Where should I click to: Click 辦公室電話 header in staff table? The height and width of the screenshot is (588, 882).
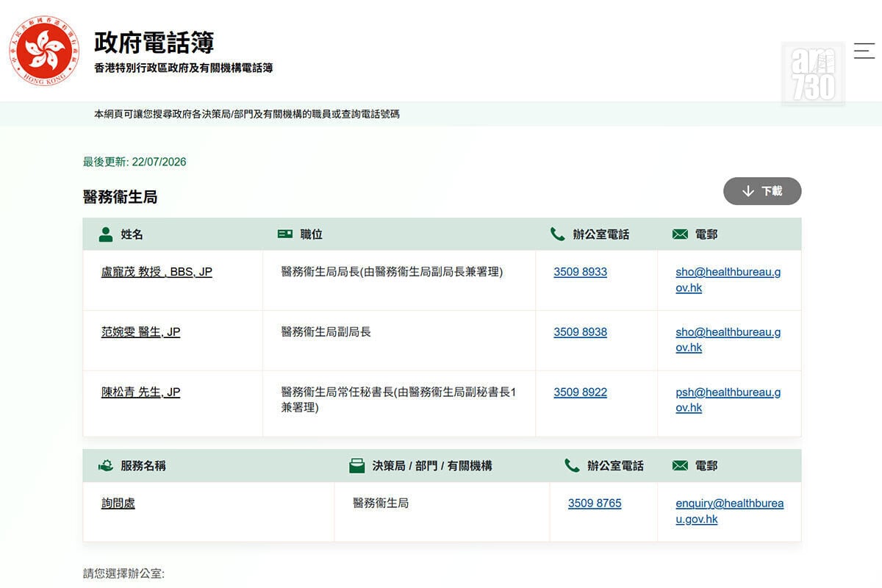click(x=601, y=234)
